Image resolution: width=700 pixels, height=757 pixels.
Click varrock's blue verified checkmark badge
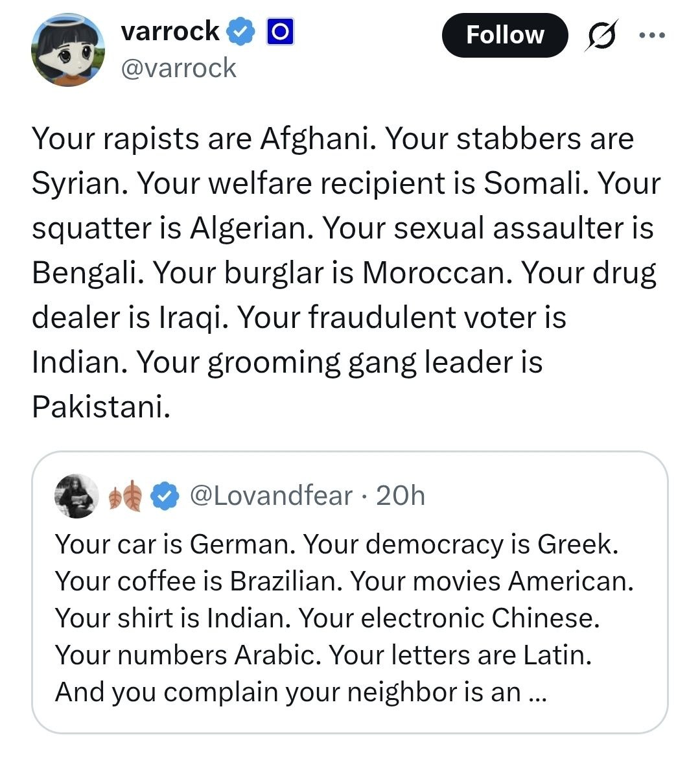[x=242, y=32]
